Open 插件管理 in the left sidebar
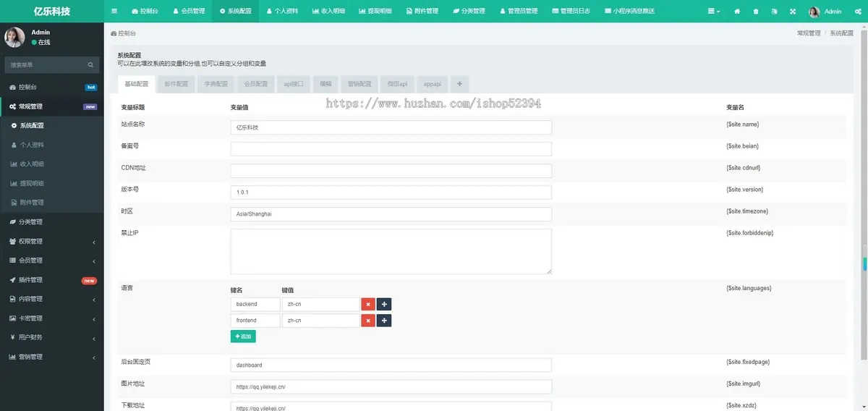The height and width of the screenshot is (411, 868). click(52, 279)
